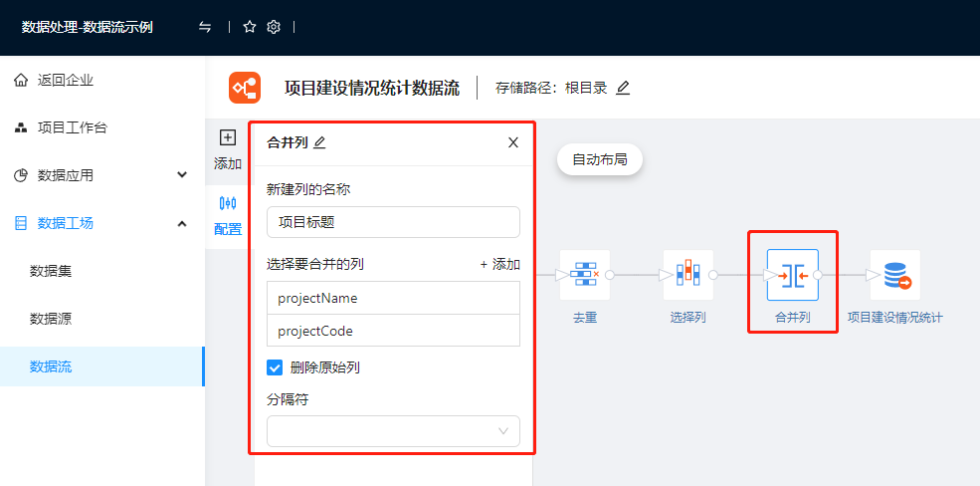Open the 分隔符 dropdown
Screen dimensions: 980x486
click(x=393, y=430)
